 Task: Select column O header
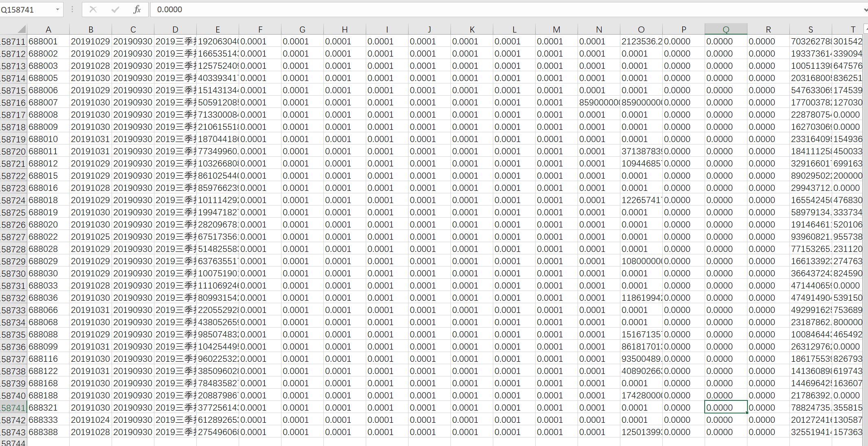click(x=641, y=29)
